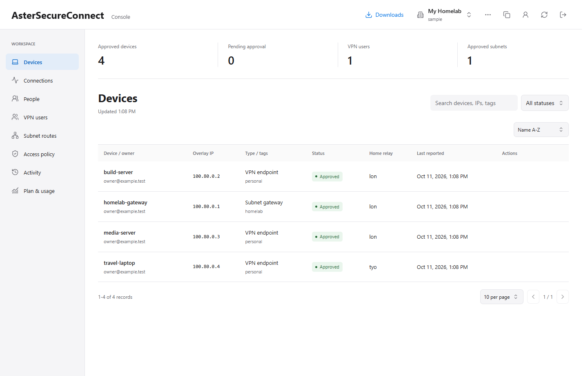The width and height of the screenshot is (588, 376).
Task: Click overlay IP 100.80.0.1
Action: (x=206, y=206)
